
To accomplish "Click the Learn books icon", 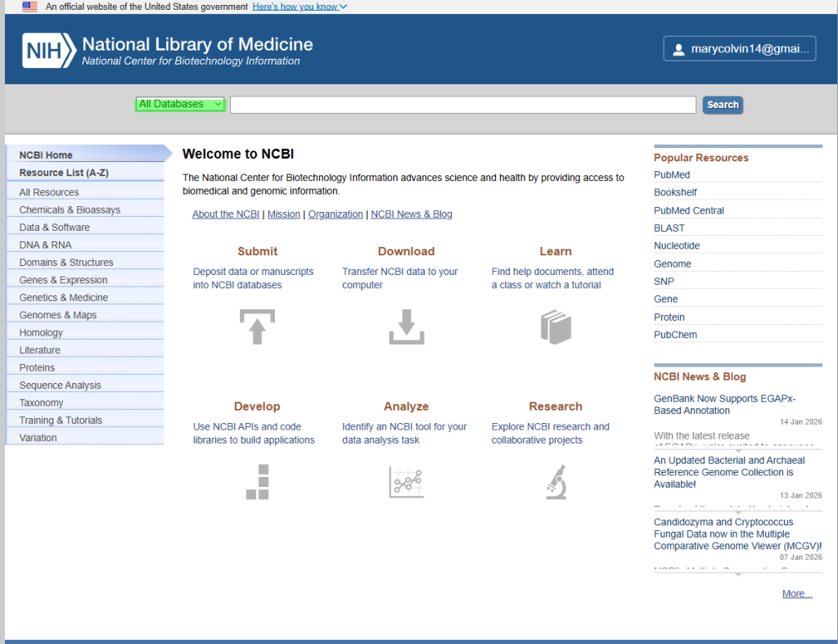I will coord(555,327).
